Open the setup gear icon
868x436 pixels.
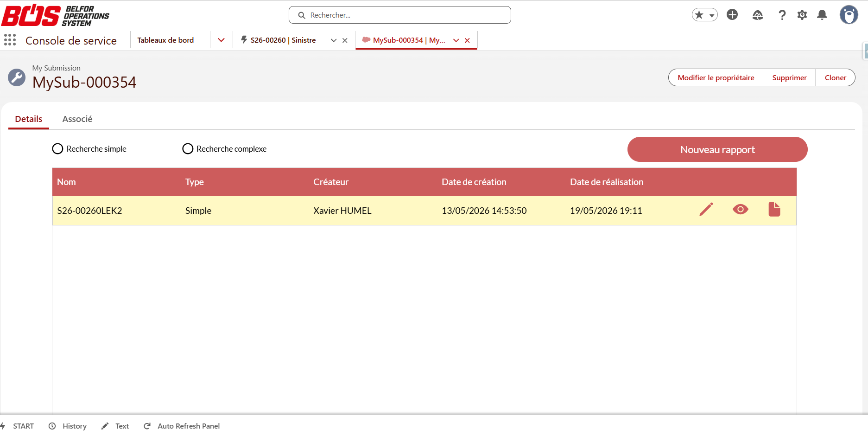point(802,15)
